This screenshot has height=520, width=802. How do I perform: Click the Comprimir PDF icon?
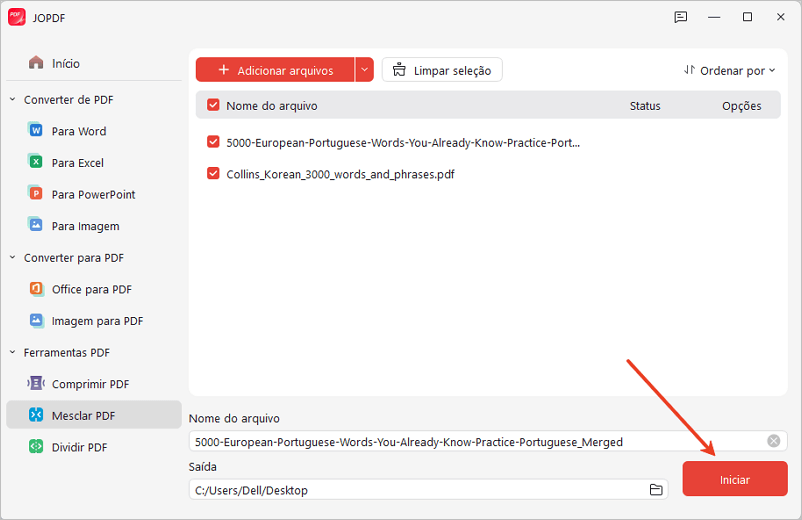[x=36, y=383]
